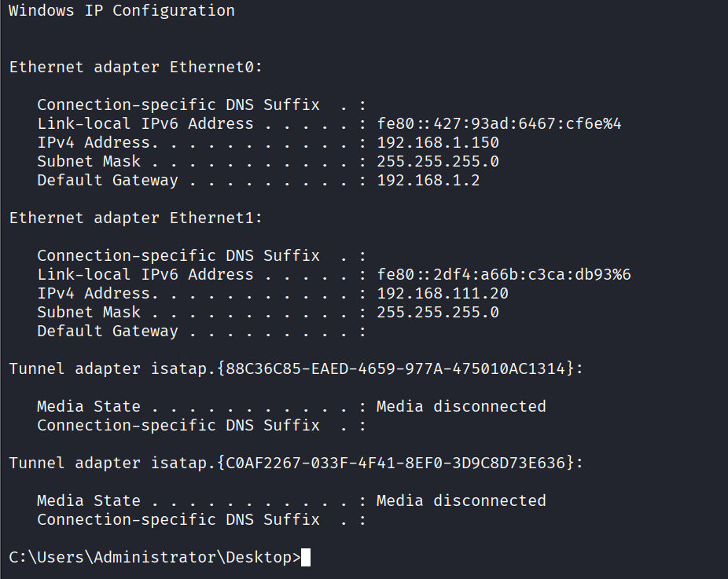Click the Ethernet adapter Ethernet1 header

click(x=135, y=218)
